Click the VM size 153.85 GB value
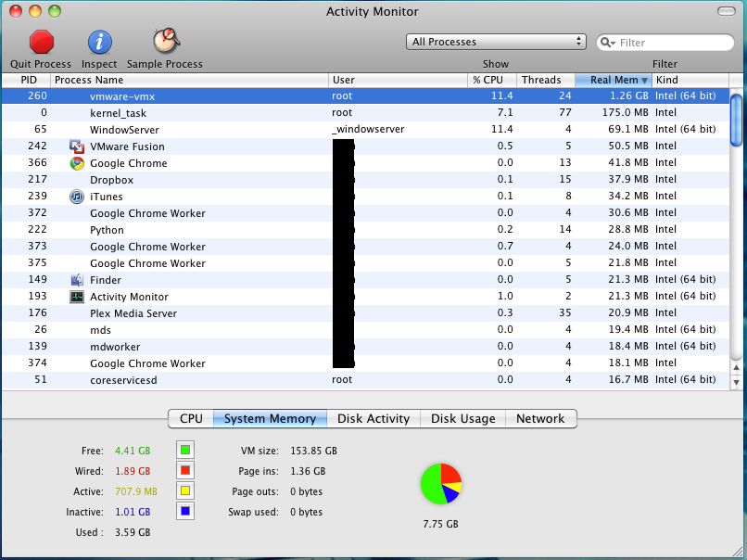The height and width of the screenshot is (560, 747). click(x=313, y=451)
